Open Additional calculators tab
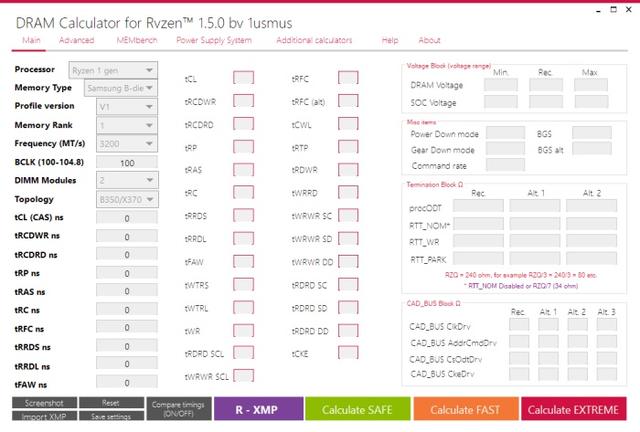Image resolution: width=640 pixels, height=432 pixels. click(314, 40)
